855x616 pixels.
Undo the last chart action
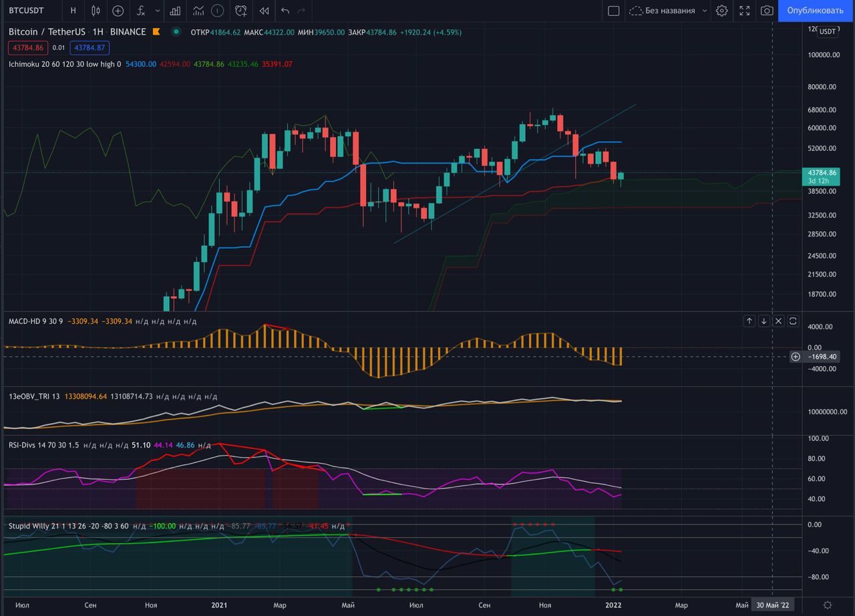[x=285, y=11]
